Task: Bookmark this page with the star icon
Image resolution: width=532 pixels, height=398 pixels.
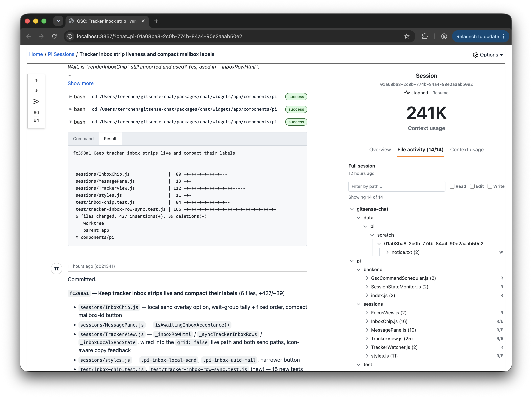Action: coord(406,36)
